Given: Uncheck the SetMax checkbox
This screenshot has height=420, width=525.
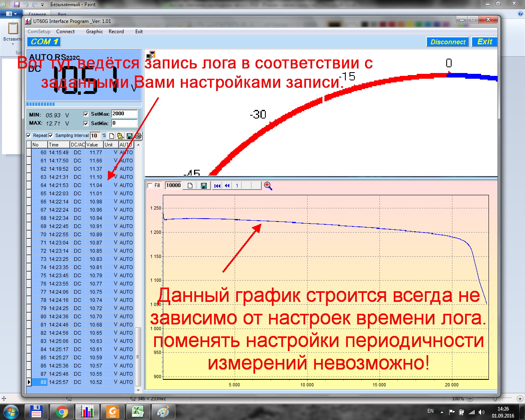Looking at the screenshot, I should [86, 114].
